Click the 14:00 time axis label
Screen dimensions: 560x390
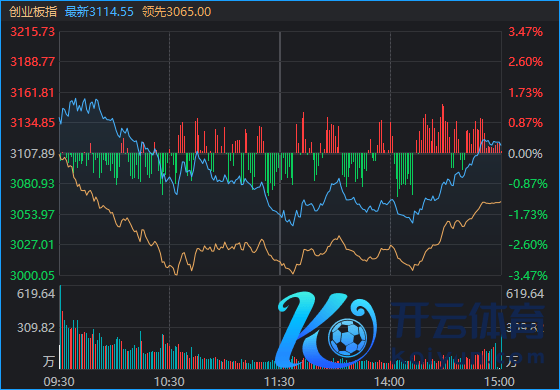(390, 382)
